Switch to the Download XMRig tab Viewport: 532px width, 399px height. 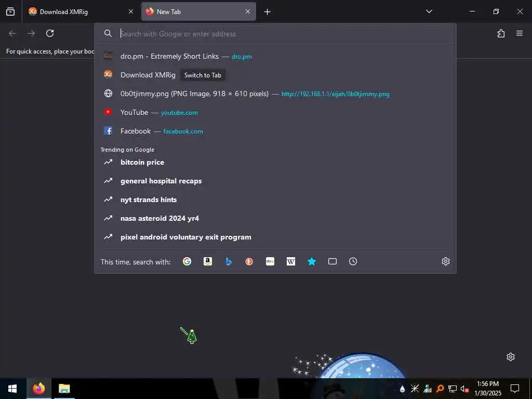coord(81,11)
